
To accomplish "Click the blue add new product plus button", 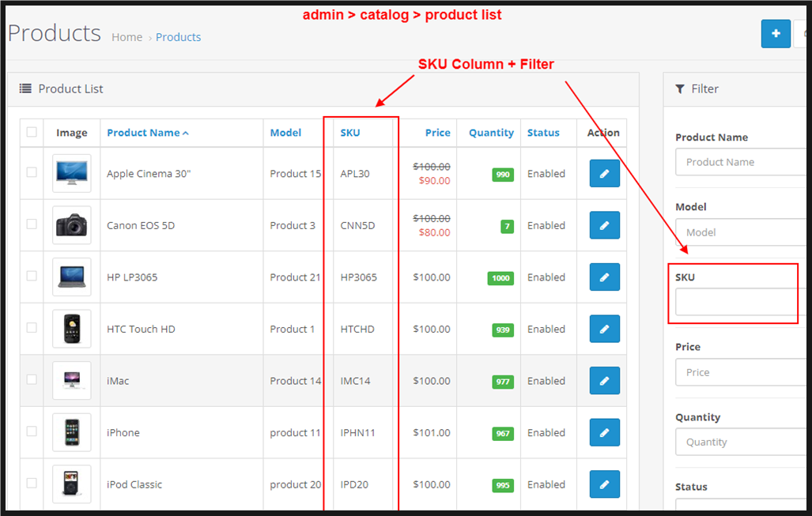I will pyautogui.click(x=775, y=34).
